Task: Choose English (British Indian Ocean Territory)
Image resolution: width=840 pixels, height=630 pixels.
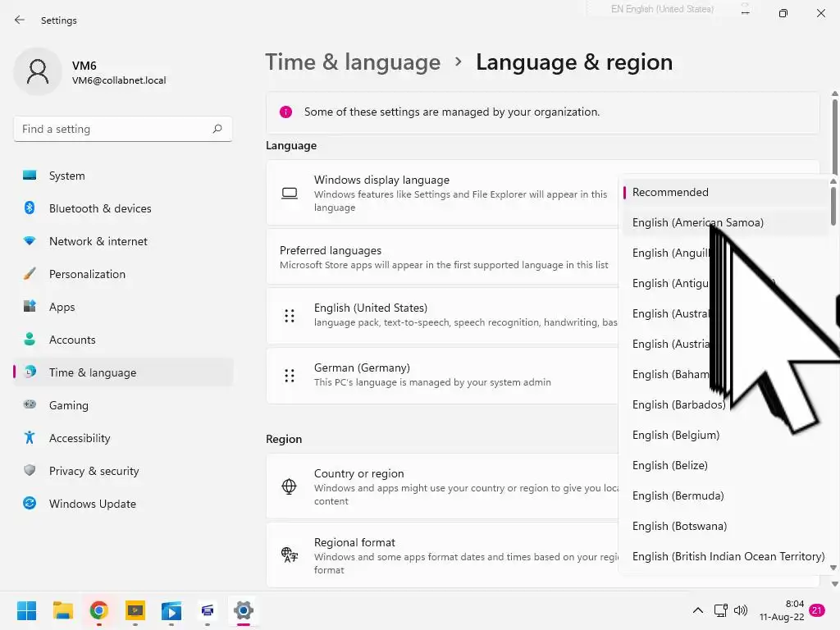Action: tap(725, 557)
